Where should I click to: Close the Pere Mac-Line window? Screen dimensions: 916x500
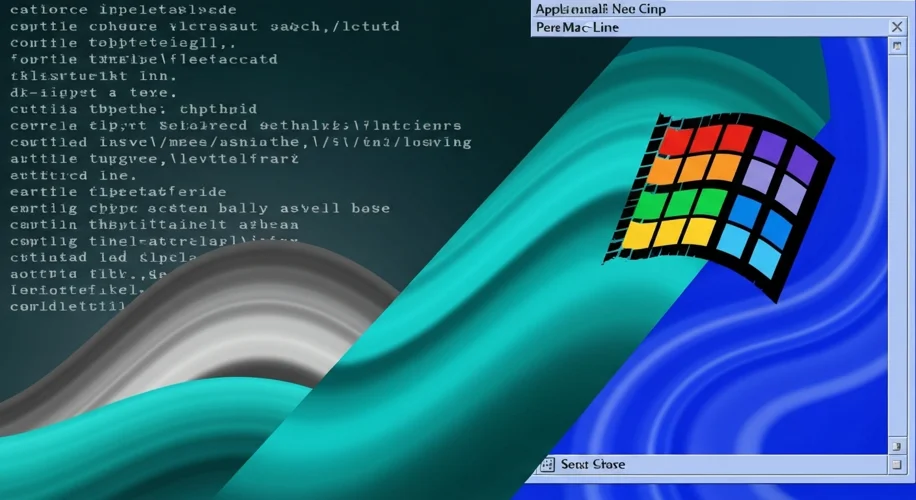[x=897, y=27]
